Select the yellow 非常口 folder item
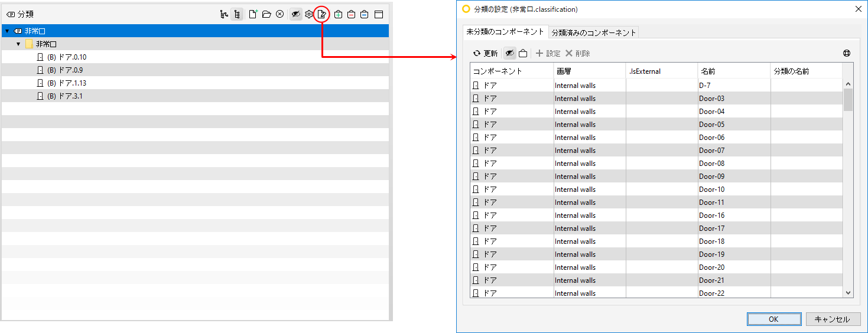Viewport: 868px width, 333px height. [x=41, y=44]
